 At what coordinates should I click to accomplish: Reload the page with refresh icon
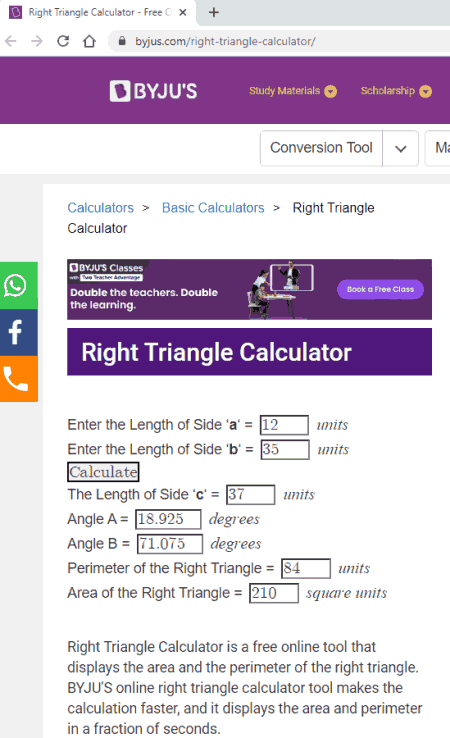pyautogui.click(x=63, y=41)
